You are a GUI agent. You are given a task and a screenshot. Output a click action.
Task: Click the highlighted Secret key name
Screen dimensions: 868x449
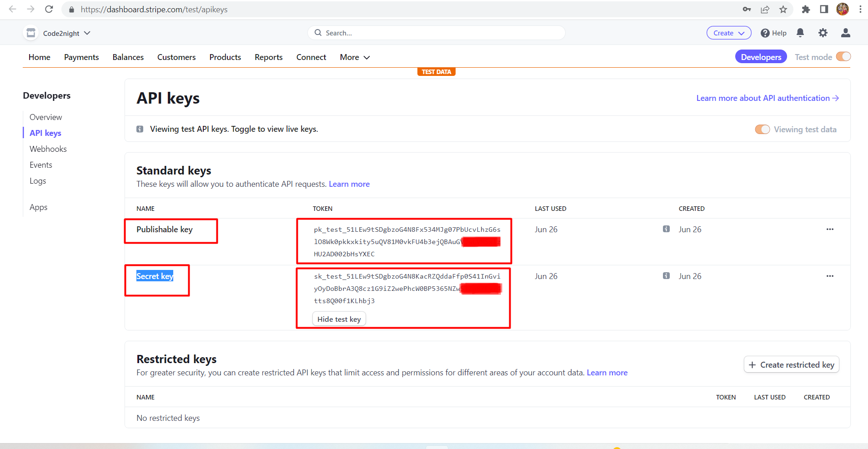point(155,276)
